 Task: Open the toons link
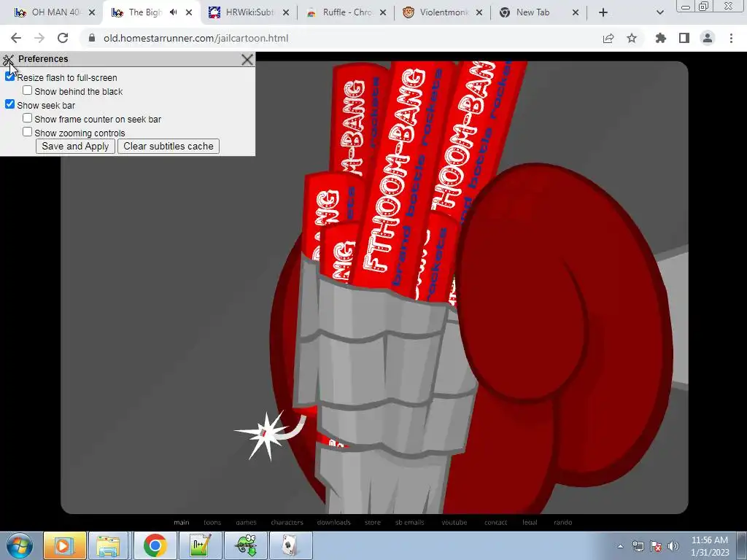[212, 522]
